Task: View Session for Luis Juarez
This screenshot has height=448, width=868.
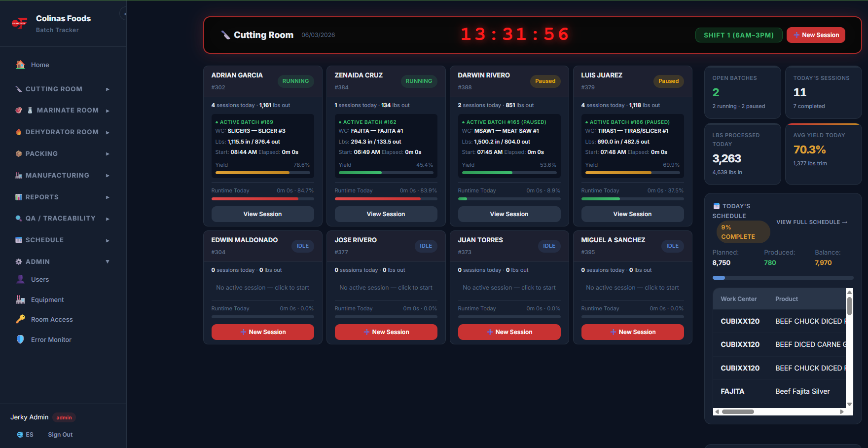Action: tap(632, 214)
